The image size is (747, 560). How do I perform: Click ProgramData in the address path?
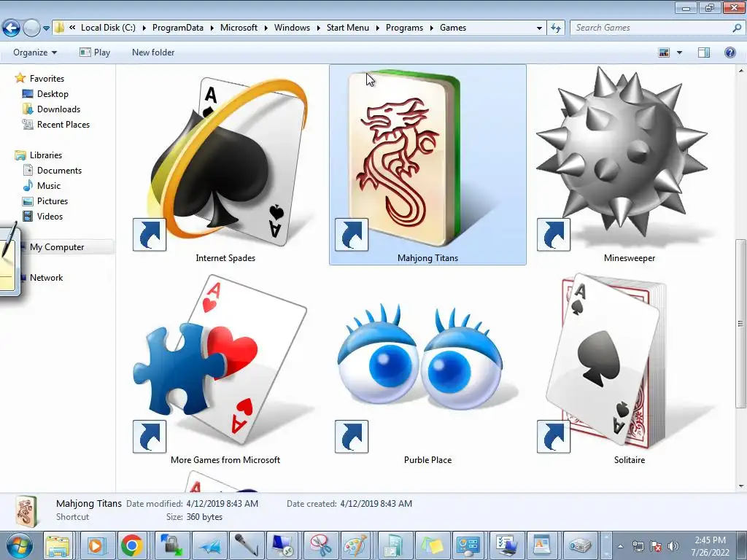coord(178,28)
